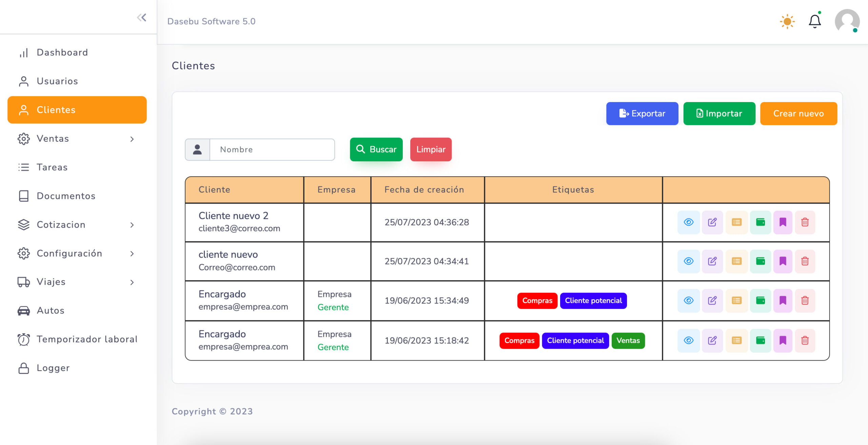Screen dimensions: 868x445
Task: Go to Usuarios section
Action: [x=77, y=81]
